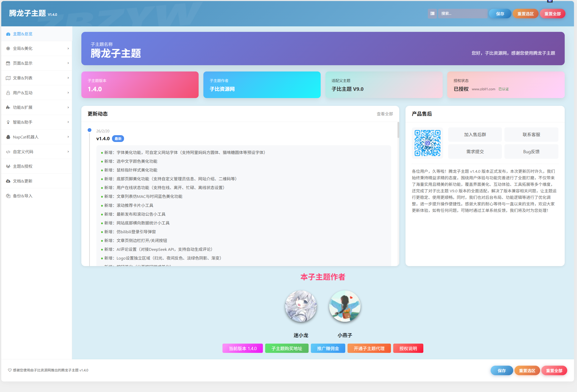Click the 开通子主题代理 orange button

coord(369,348)
